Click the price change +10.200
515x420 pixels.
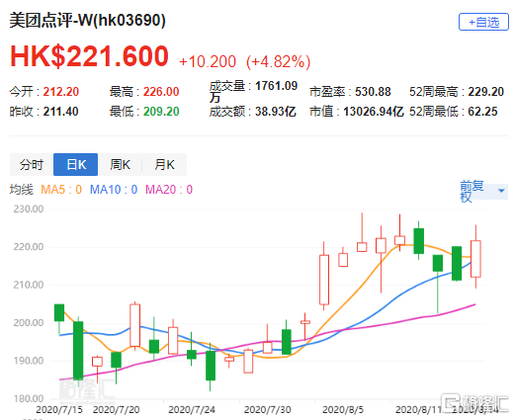pyautogui.click(x=208, y=61)
